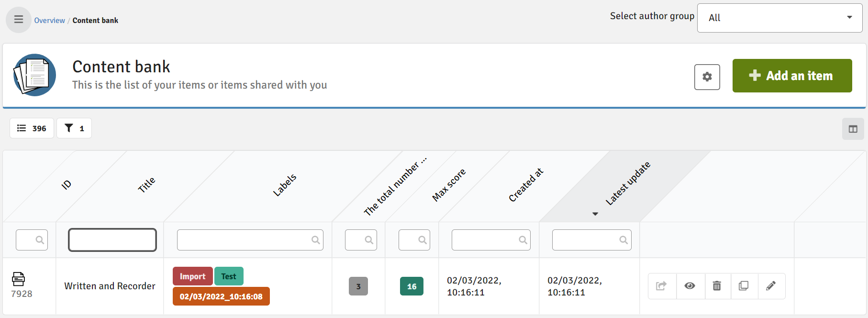Sort by the total number column header

[395, 186]
